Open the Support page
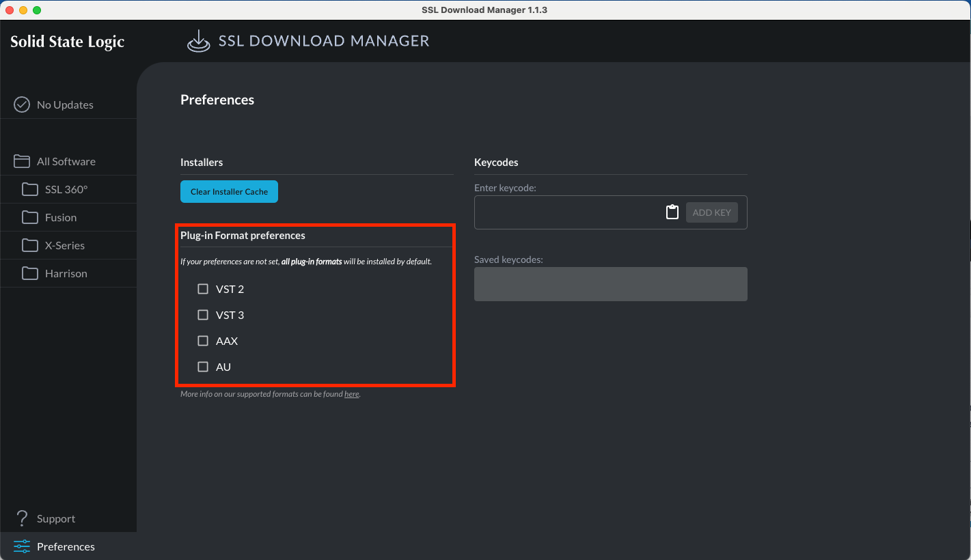 tap(68, 518)
